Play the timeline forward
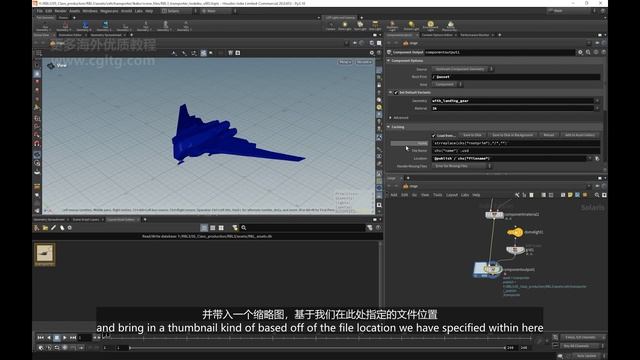Image resolution: width=640 pixels, height=360 pixels. pyautogui.click(x=64, y=338)
